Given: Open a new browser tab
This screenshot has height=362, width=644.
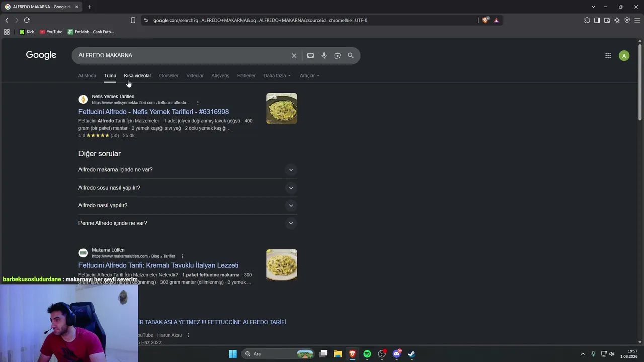Looking at the screenshot, I should (x=89, y=7).
